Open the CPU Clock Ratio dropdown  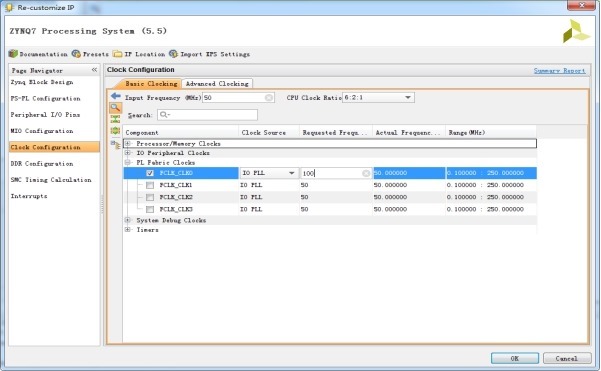coord(408,98)
